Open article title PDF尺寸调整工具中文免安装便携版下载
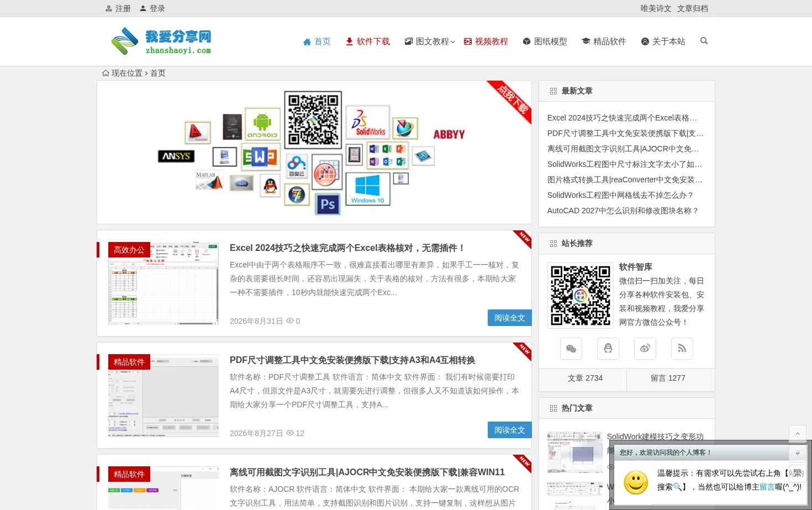The width and height of the screenshot is (812, 510). (352, 360)
